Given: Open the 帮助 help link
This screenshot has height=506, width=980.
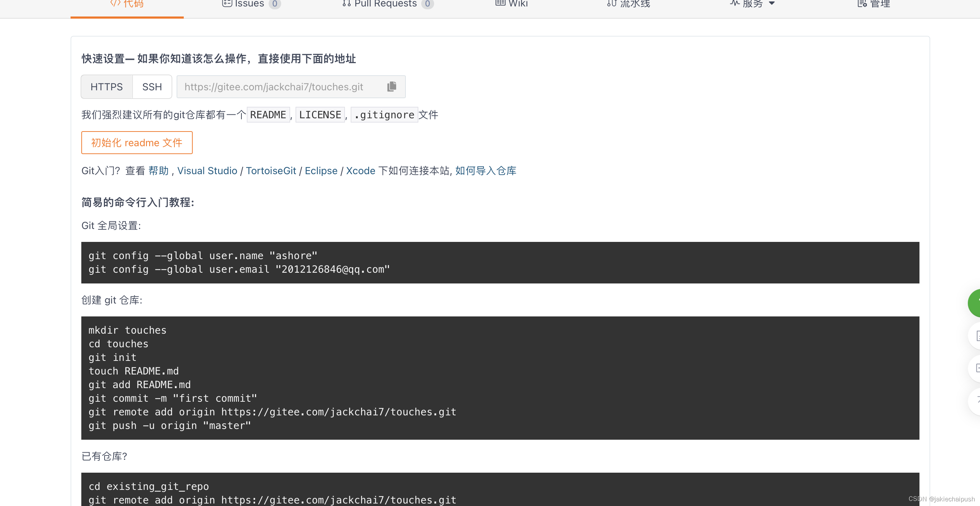Looking at the screenshot, I should pyautogui.click(x=158, y=171).
